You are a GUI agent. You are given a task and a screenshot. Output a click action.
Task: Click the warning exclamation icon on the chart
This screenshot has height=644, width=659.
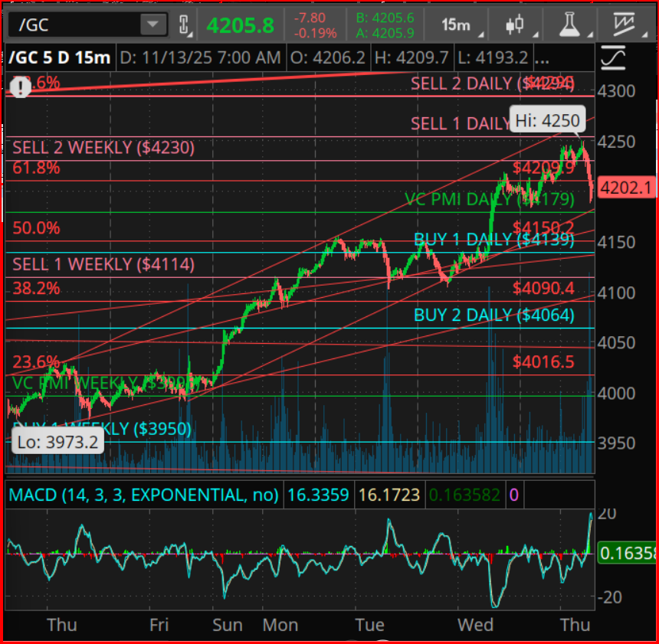[19, 87]
